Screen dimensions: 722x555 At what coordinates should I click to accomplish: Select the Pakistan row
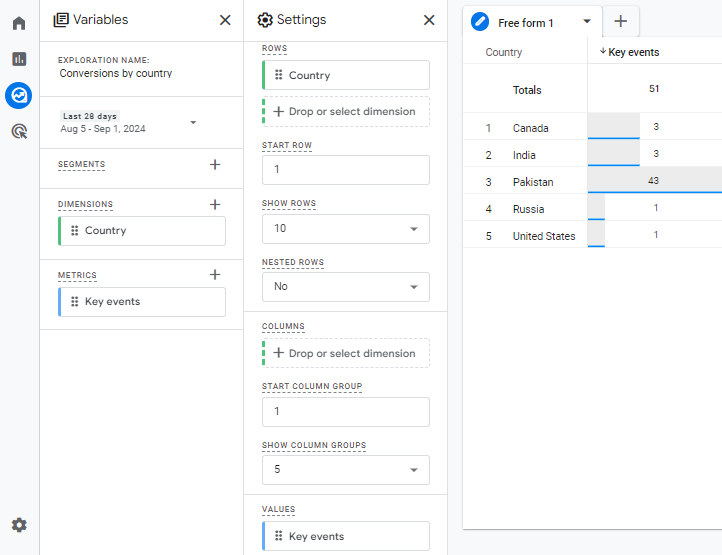[592, 181]
